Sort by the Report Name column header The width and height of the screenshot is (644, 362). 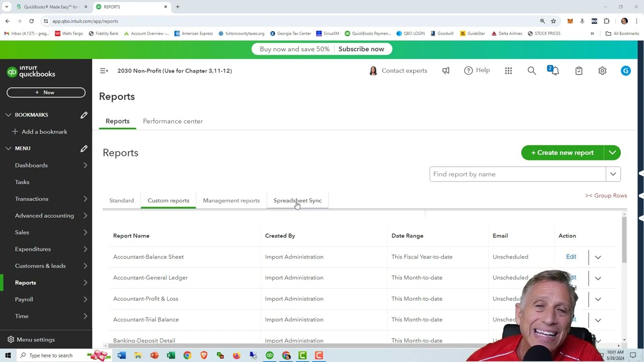point(131,236)
